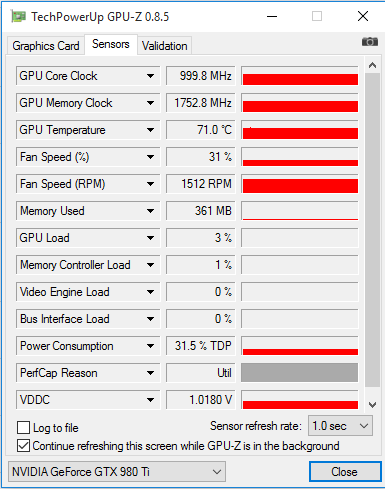Click the Close button

(345, 472)
